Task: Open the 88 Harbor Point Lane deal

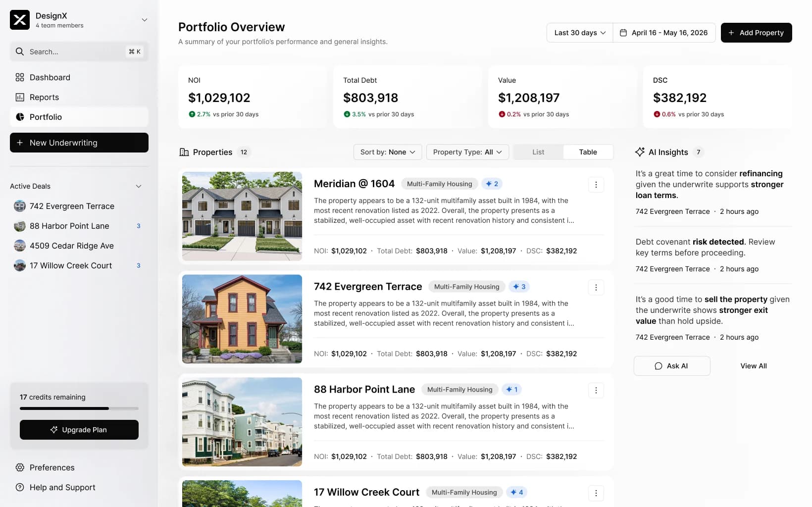Action: tap(79, 226)
